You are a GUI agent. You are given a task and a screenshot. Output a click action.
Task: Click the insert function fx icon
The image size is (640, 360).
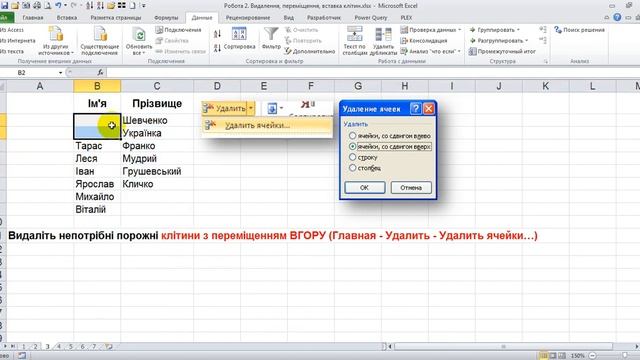tap(100, 73)
